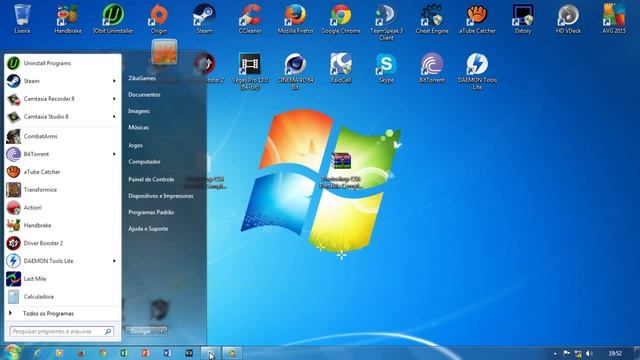
Task: Launch Google Chrome desktop shortcut
Action: tap(341, 18)
